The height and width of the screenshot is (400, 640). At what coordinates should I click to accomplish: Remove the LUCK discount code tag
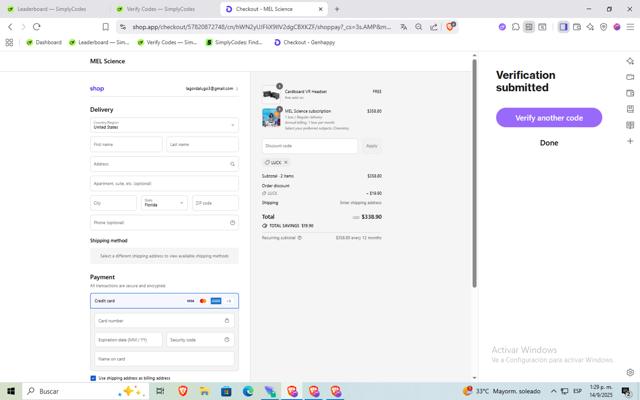[286, 162]
